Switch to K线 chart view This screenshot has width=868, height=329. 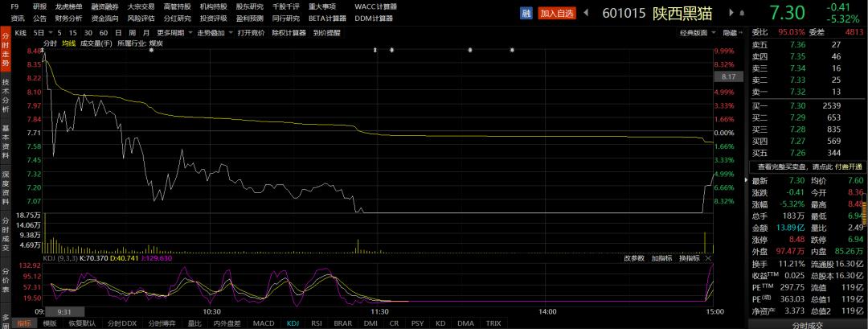(20, 33)
